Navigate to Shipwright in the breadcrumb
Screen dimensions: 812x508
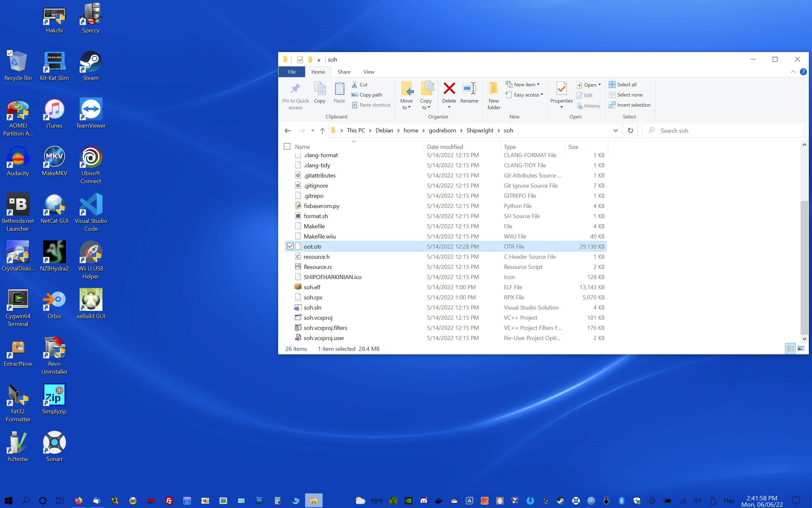coord(480,130)
